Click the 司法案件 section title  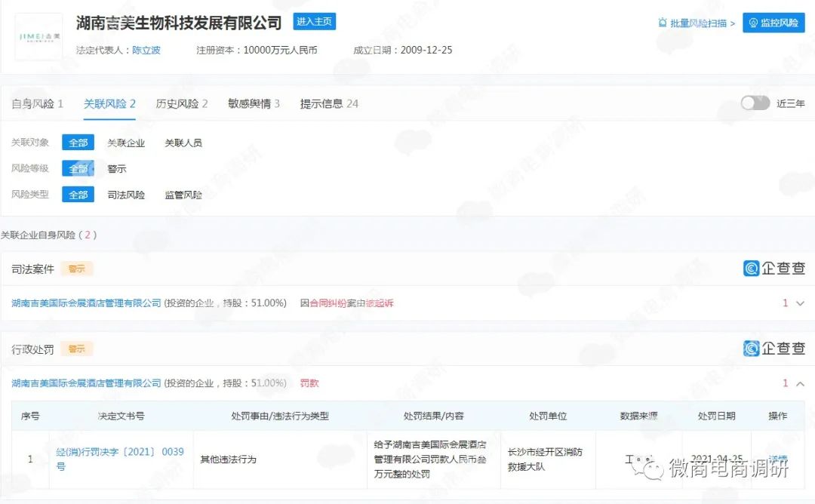(32, 269)
